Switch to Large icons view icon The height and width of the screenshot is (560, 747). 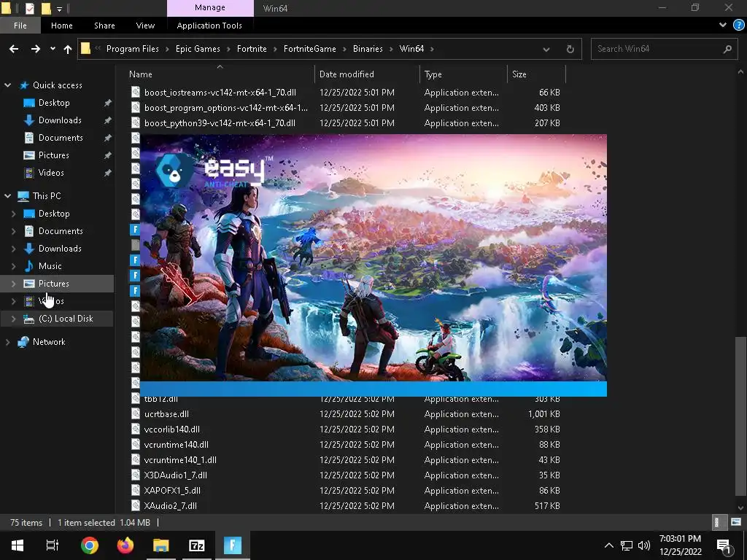pyautogui.click(x=735, y=522)
